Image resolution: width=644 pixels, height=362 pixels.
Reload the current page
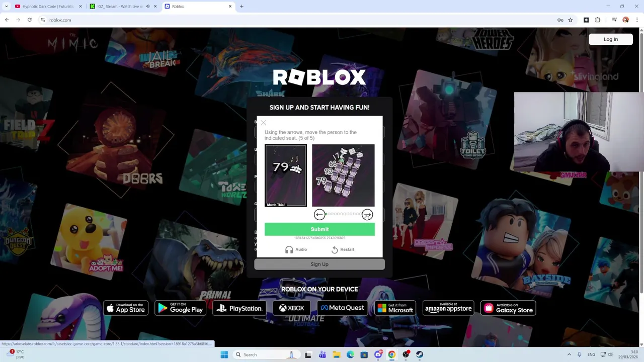tap(30, 20)
